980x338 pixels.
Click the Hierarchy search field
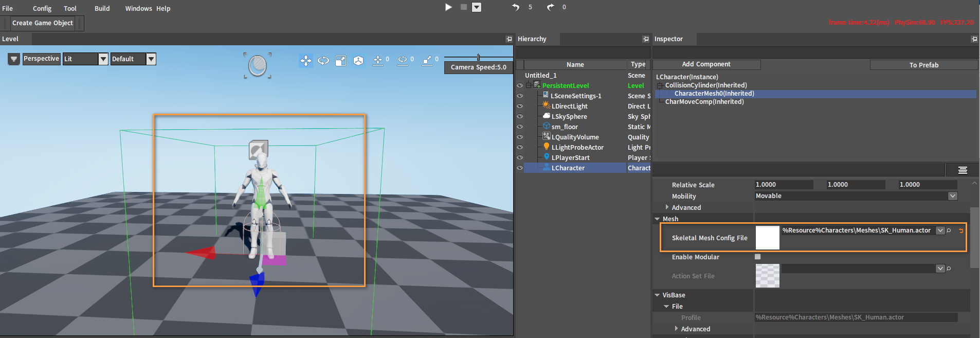point(583,52)
